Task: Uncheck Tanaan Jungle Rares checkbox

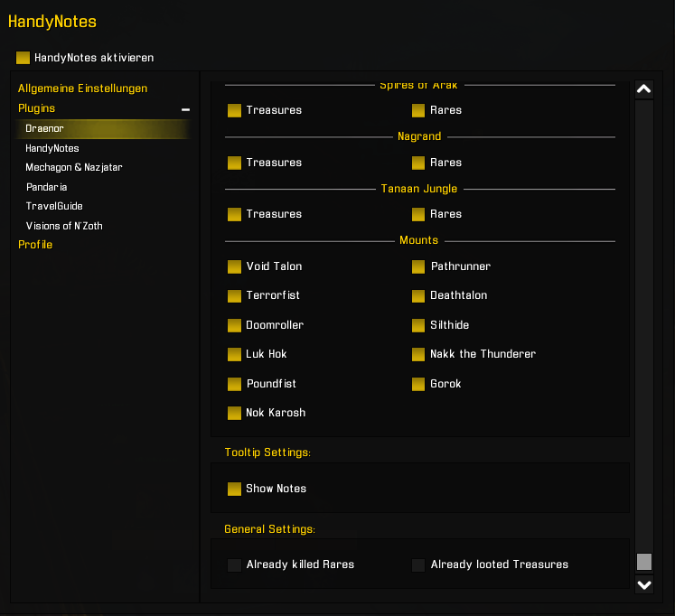Action: [418, 214]
